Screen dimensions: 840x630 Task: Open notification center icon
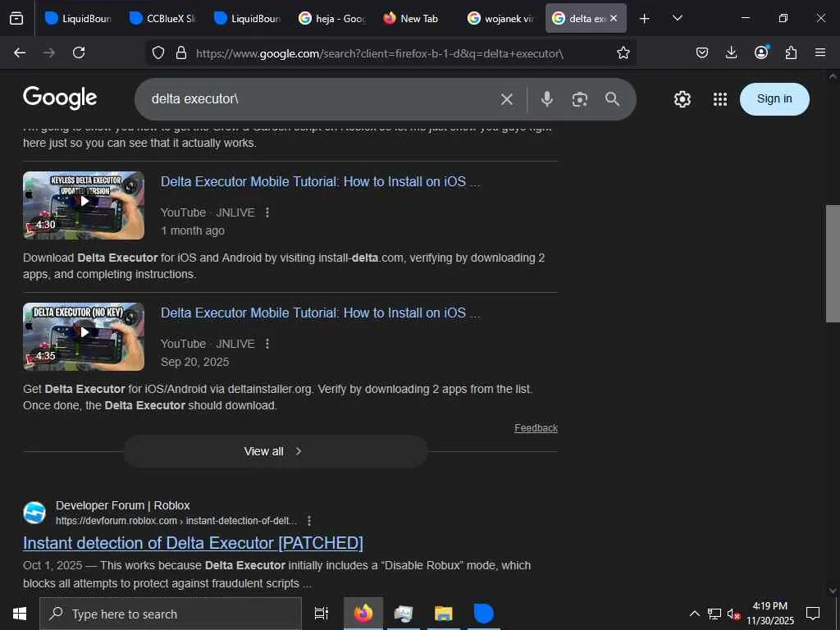tap(813, 614)
